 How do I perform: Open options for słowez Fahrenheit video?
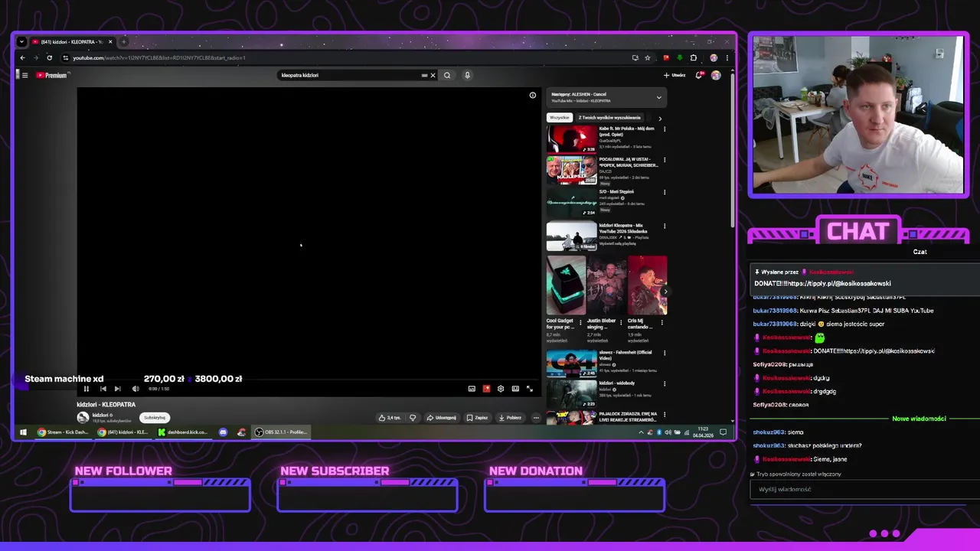click(665, 354)
